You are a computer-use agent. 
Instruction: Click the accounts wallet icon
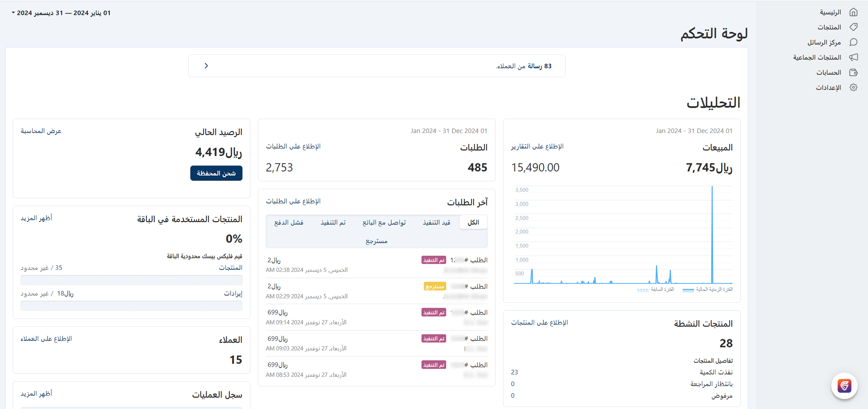[x=853, y=73]
